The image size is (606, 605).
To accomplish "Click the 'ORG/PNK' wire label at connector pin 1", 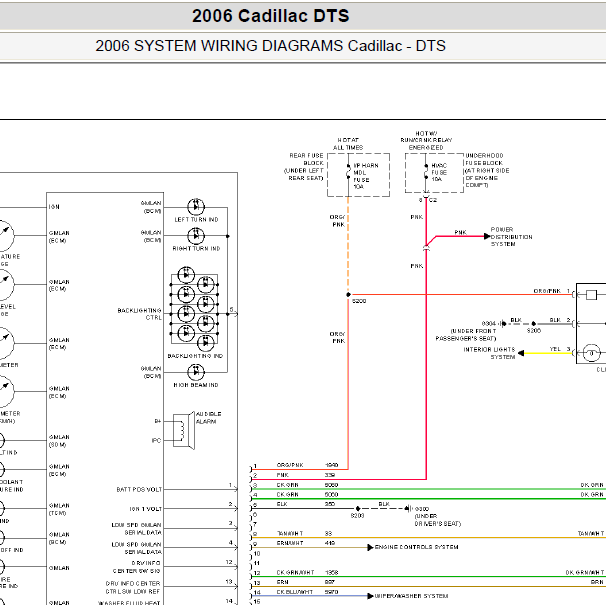I will tap(290, 465).
